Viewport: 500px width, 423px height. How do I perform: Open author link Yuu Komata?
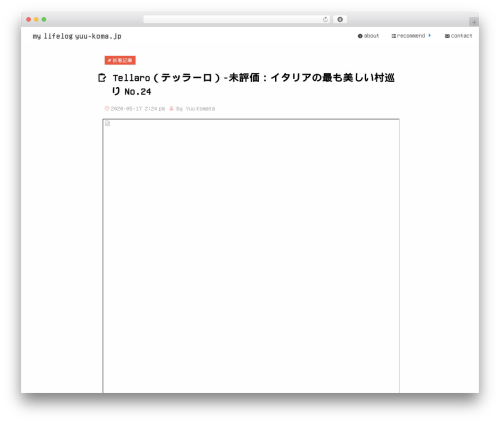click(200, 109)
